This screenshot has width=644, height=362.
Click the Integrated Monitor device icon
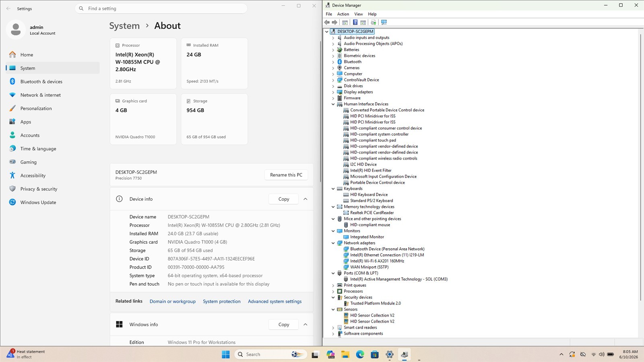tap(346, 237)
